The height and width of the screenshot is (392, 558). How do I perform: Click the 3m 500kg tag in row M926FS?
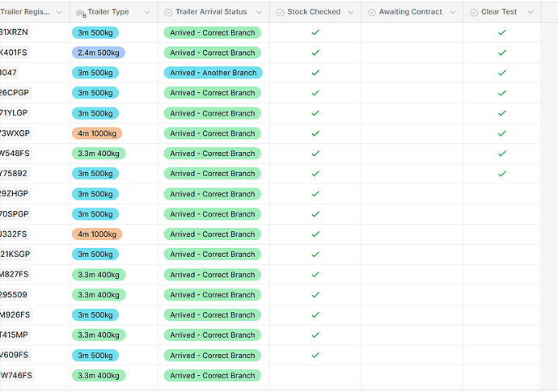tap(95, 314)
